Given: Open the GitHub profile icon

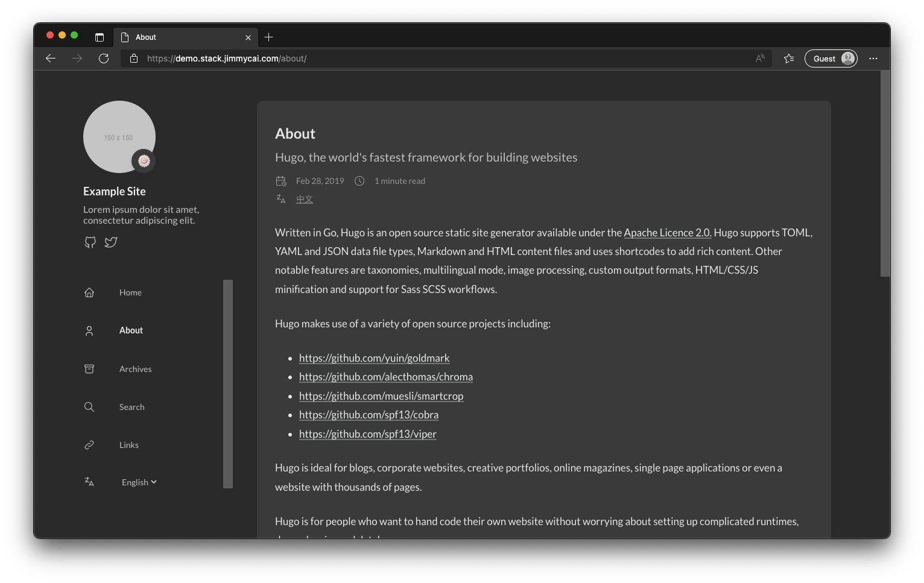Looking at the screenshot, I should [x=90, y=242].
